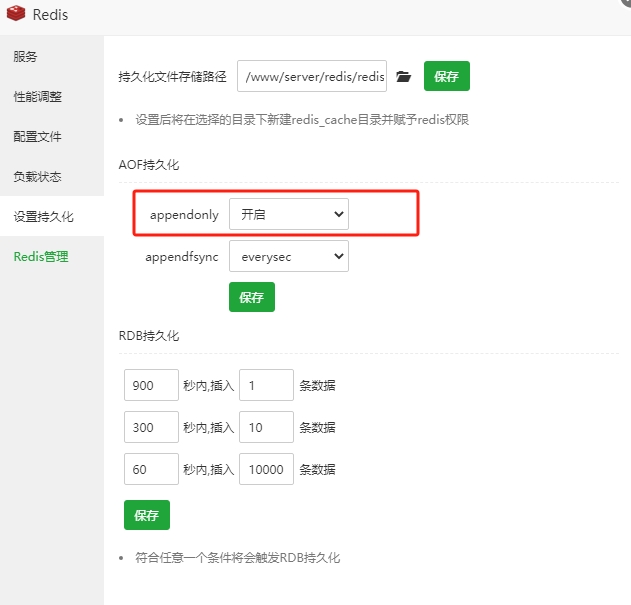Click the appendonly label text
631x605 pixels.
(x=184, y=215)
